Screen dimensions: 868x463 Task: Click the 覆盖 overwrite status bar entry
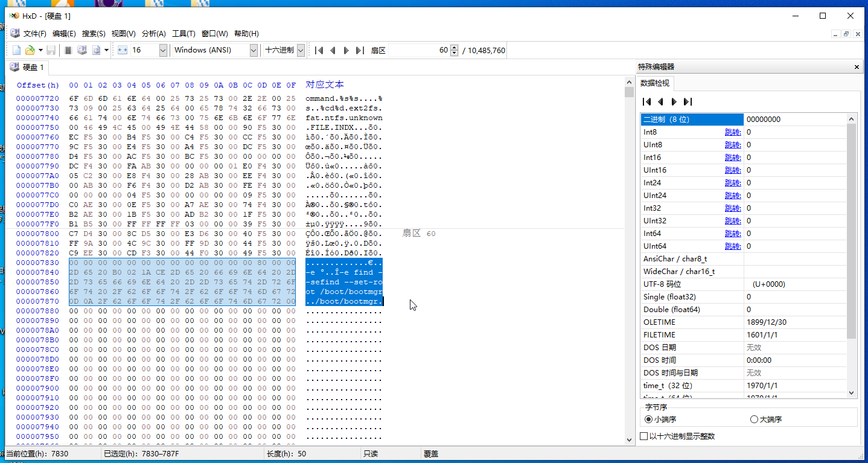(x=431, y=453)
